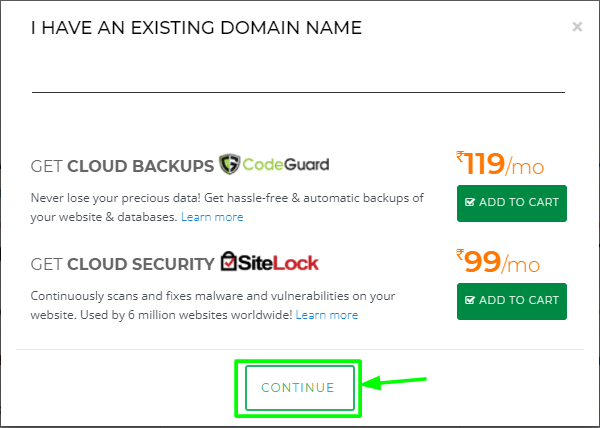Open Learn more link for cloud backups
The width and height of the screenshot is (600, 428).
pos(212,217)
